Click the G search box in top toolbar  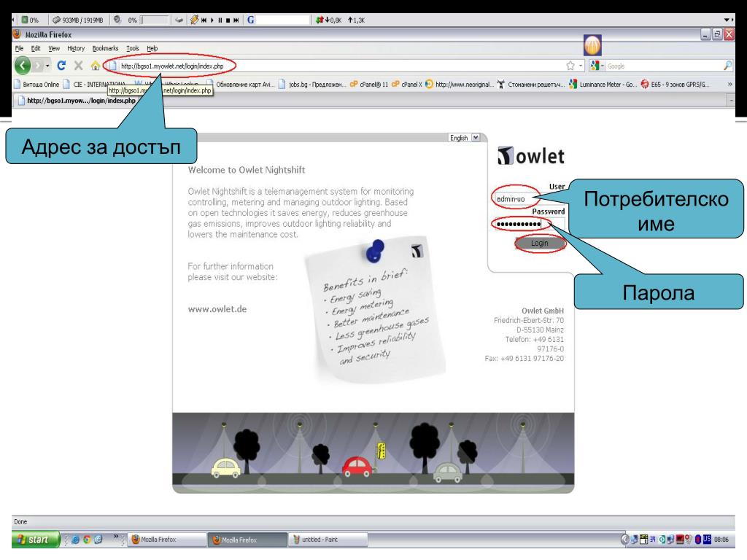pos(283,20)
